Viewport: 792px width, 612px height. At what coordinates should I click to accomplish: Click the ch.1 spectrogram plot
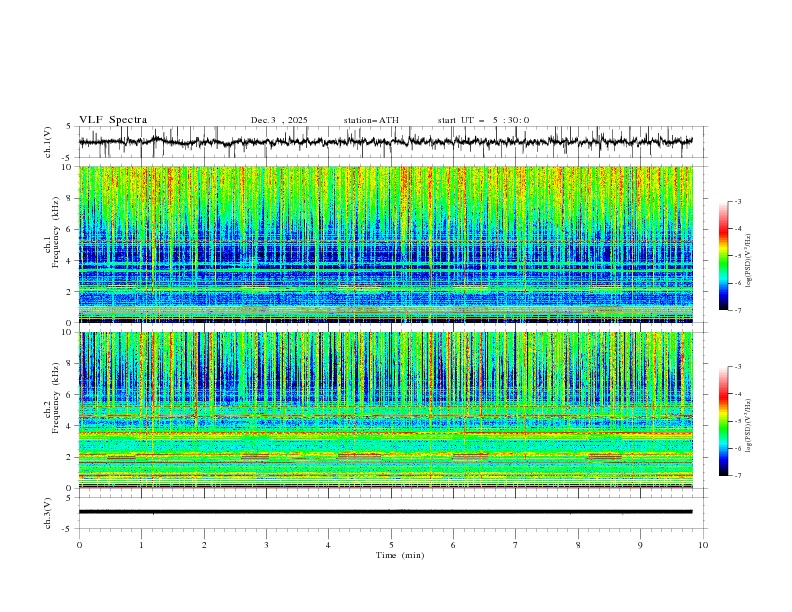(390, 244)
